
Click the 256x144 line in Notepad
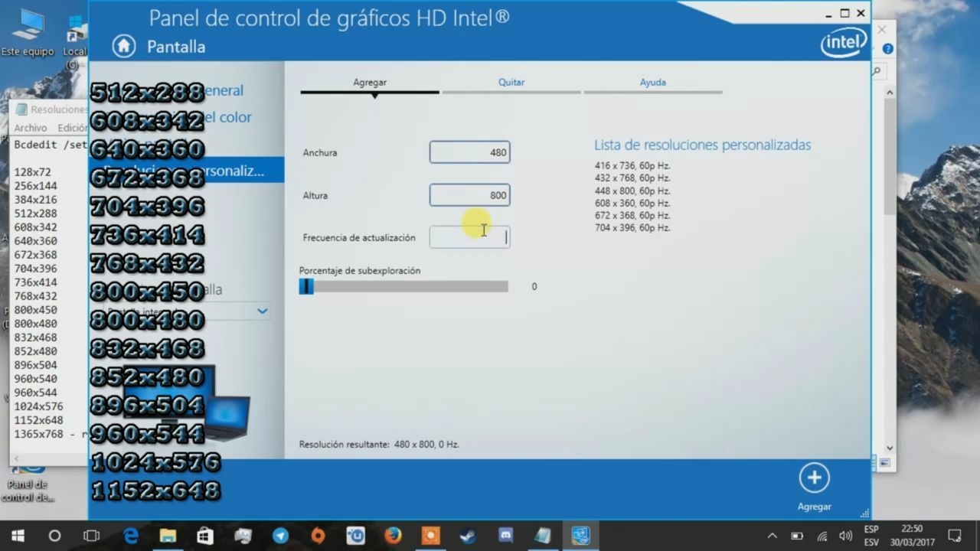click(x=35, y=186)
